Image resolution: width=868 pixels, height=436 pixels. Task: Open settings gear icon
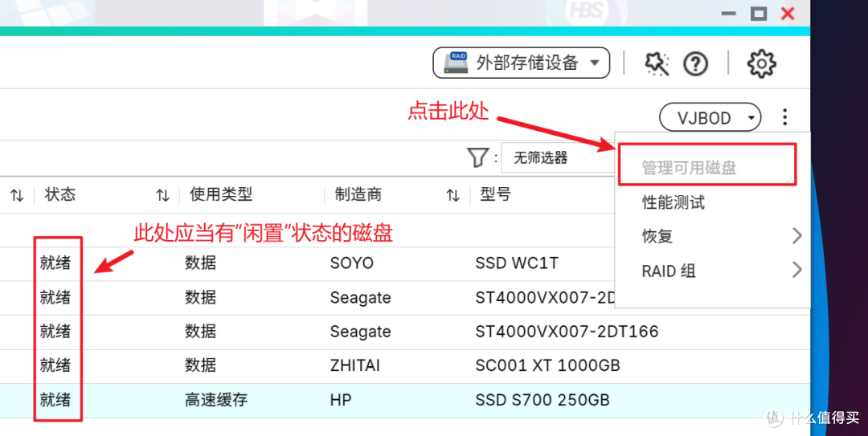[762, 63]
